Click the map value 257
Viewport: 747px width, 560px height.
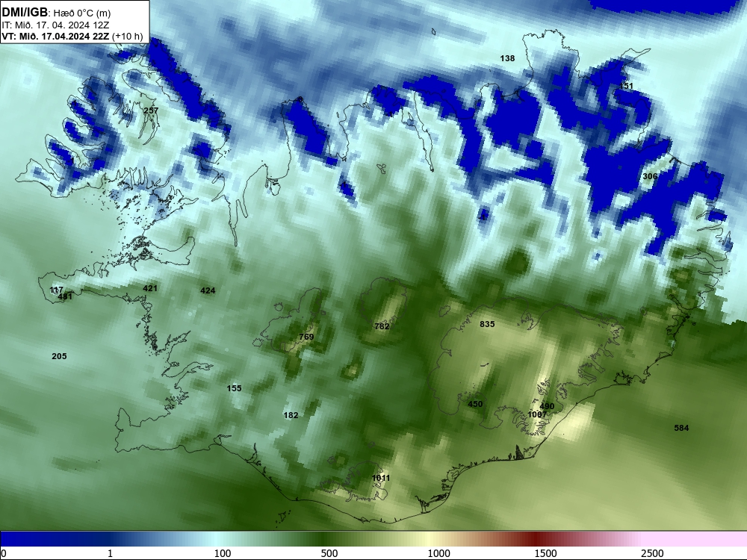coord(151,110)
